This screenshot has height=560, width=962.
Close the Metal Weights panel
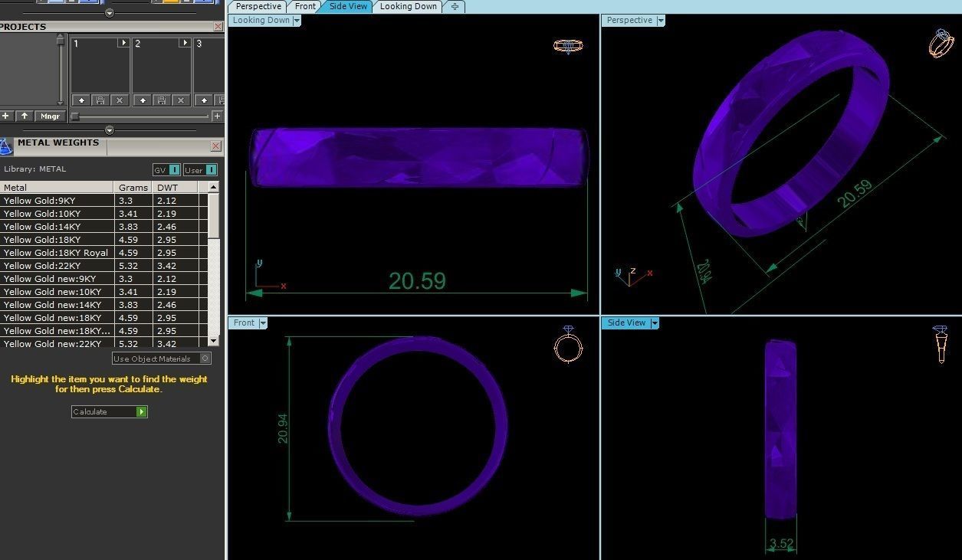point(216,146)
